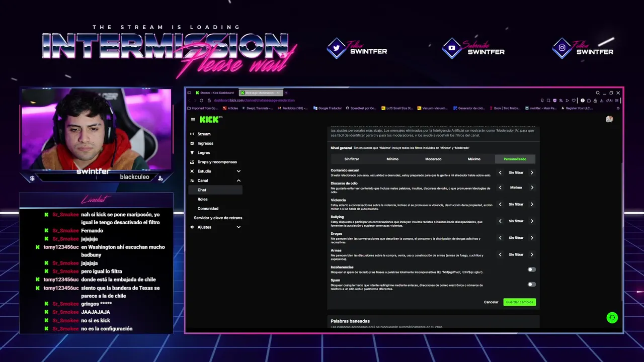Select the Mínimo general level

tap(392, 159)
